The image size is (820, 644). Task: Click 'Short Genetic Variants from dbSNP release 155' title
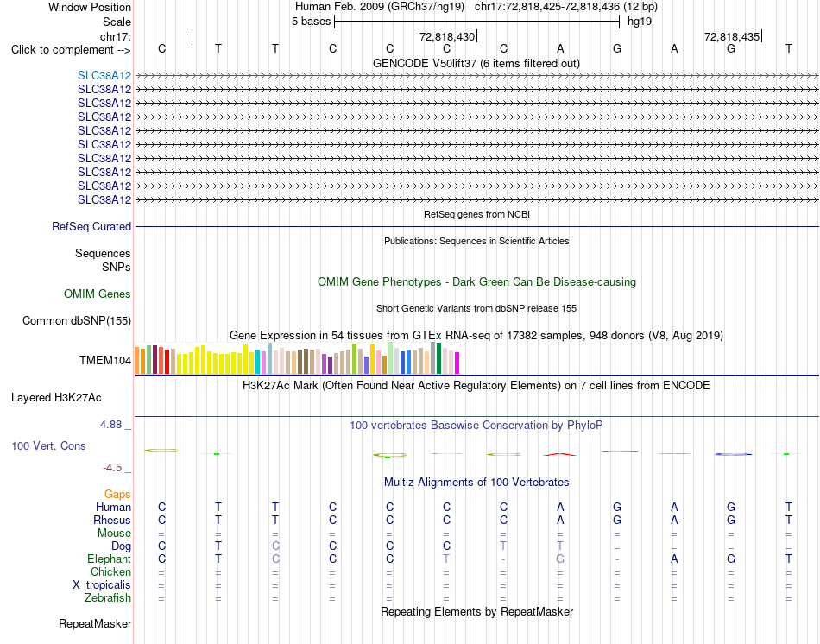point(476,309)
